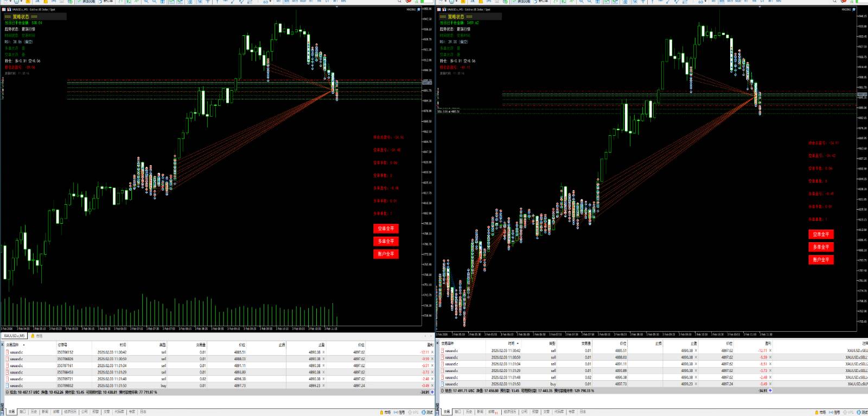The height and width of the screenshot is (416, 868).
Task: Switch to the 敞口 tab in left window
Action: click(22, 412)
